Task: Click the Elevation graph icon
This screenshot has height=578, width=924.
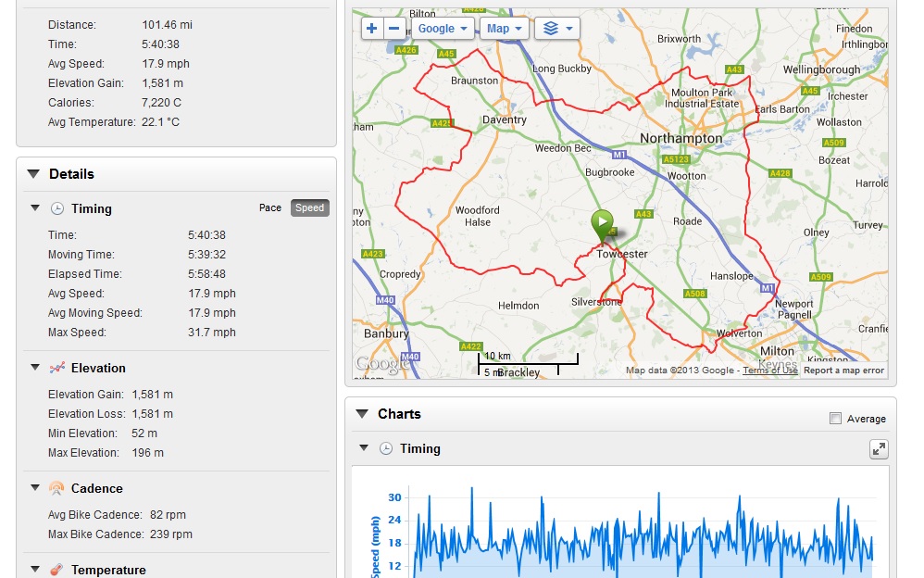Action: click(57, 368)
